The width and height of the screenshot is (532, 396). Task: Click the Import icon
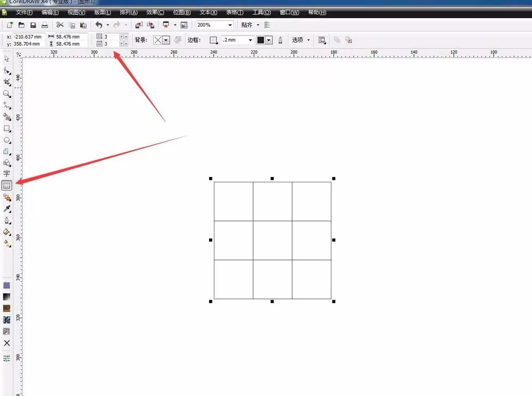[139, 25]
